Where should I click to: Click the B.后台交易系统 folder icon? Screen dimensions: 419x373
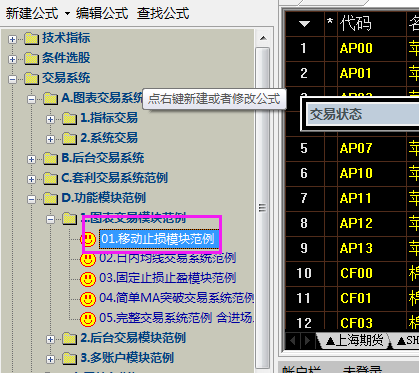point(51,159)
